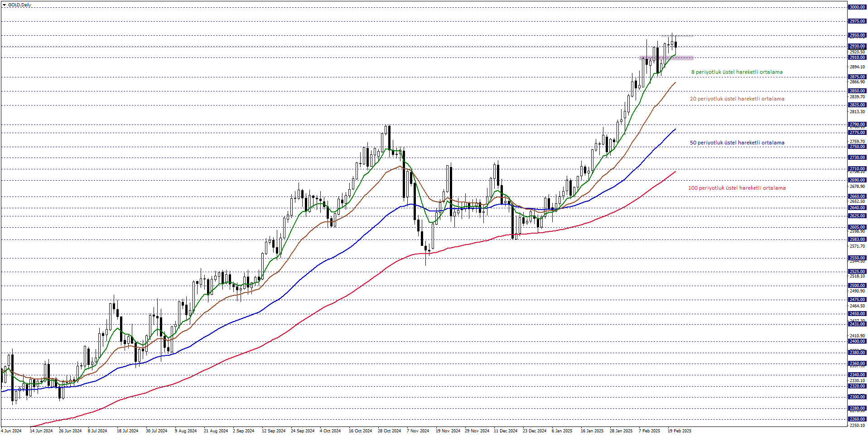Screen dimensions: 868x436
Task: Click the 2750.00 price level label
Action: click(857, 147)
